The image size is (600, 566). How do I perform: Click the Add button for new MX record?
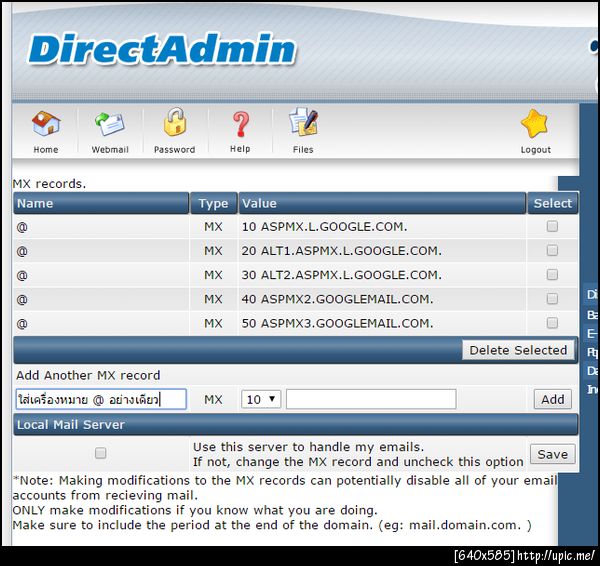tap(553, 399)
